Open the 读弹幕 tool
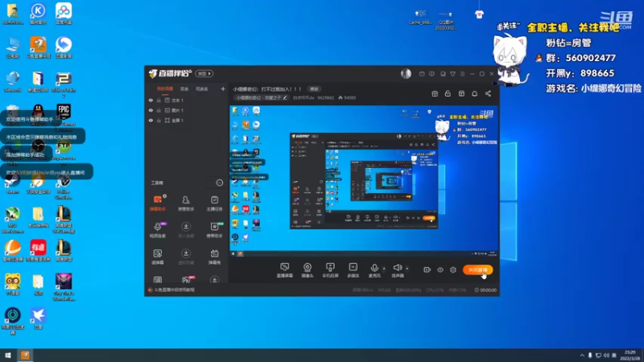The width and height of the screenshot is (644, 362). coord(157,257)
